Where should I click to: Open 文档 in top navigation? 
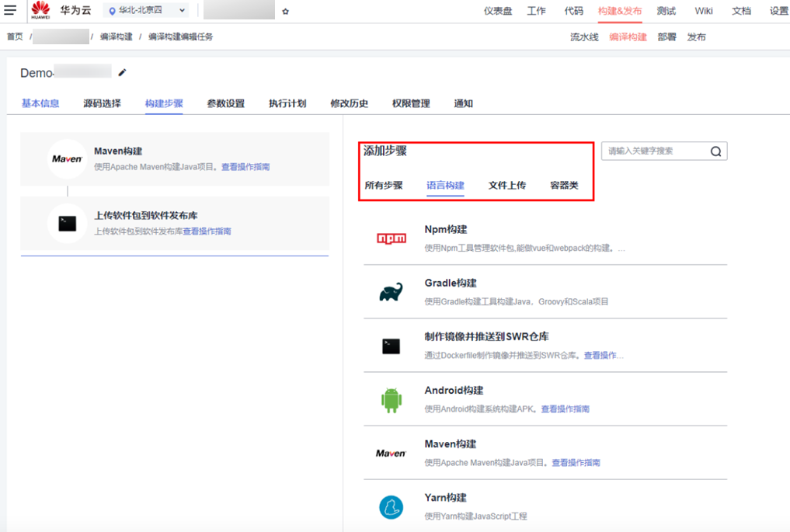tap(741, 11)
